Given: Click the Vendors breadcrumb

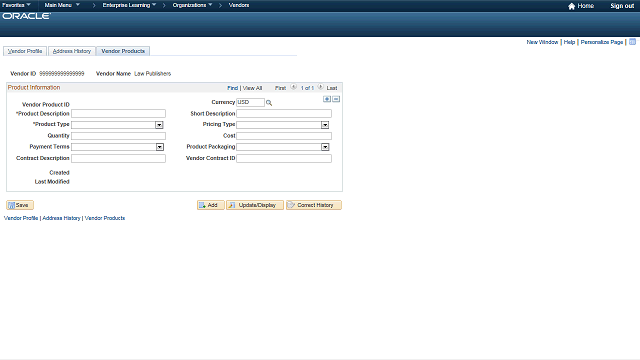Looking at the screenshot, I should pyautogui.click(x=239, y=5).
